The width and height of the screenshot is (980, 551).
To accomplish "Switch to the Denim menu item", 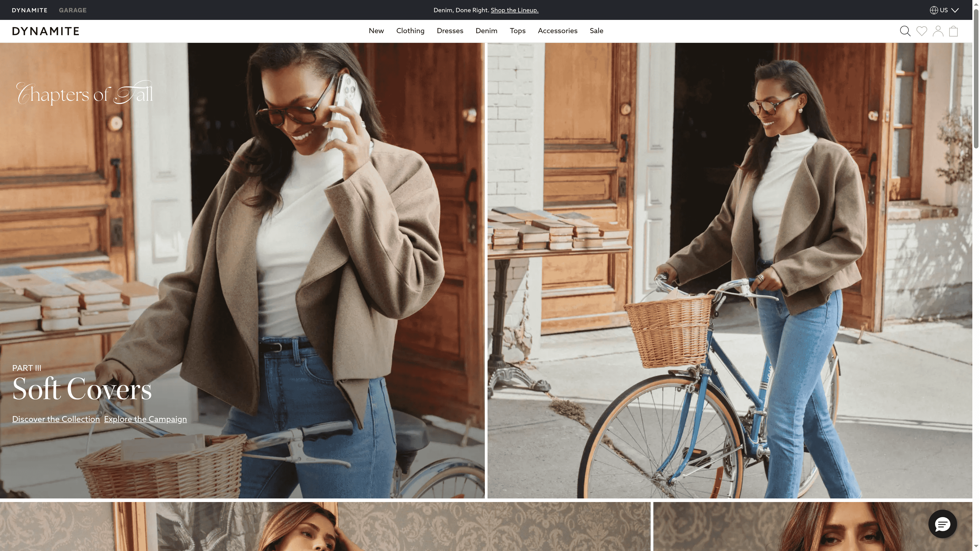I will coord(486,31).
